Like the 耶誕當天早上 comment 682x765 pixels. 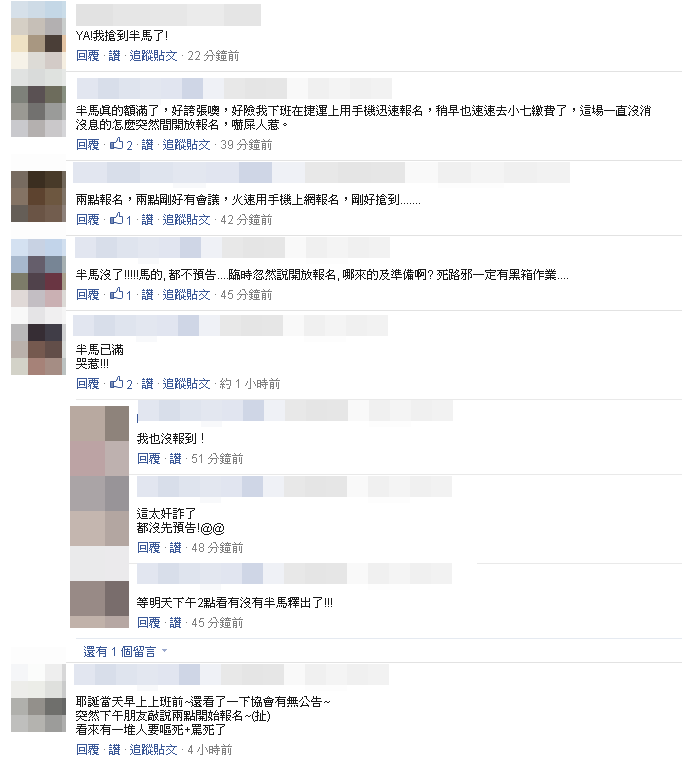[x=115, y=749]
